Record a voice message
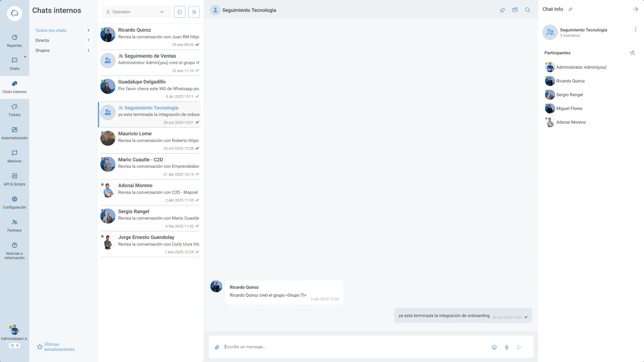 pyautogui.click(x=507, y=347)
